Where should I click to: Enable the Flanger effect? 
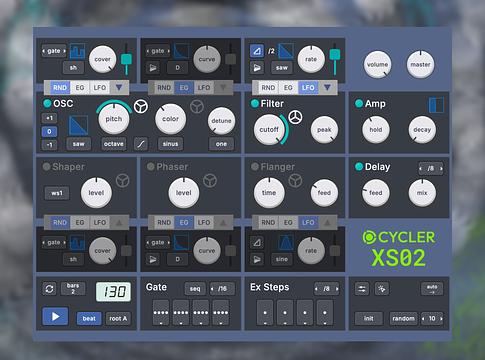pos(255,166)
